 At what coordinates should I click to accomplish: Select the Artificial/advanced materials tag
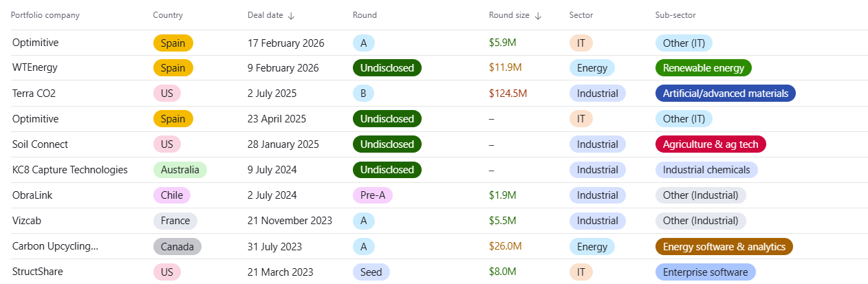coord(726,94)
